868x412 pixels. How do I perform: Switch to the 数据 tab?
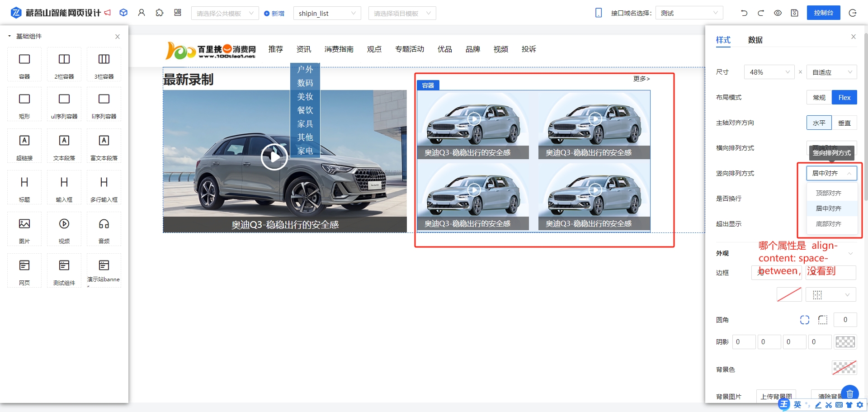click(x=755, y=40)
